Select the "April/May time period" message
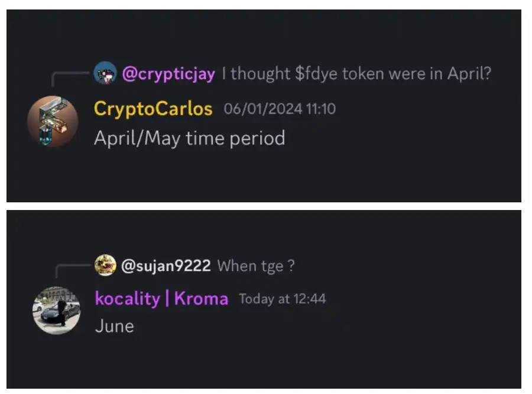Viewport: 532px width, 394px height. coord(189,138)
